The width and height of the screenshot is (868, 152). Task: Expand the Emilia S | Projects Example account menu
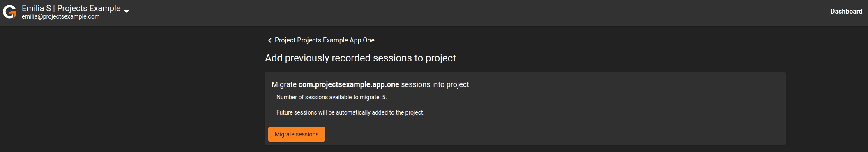(x=71, y=8)
